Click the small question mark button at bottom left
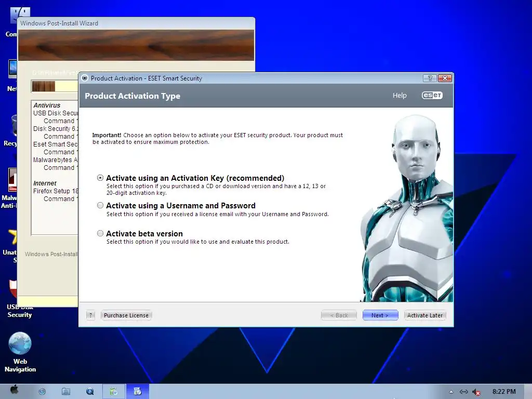 click(x=90, y=315)
